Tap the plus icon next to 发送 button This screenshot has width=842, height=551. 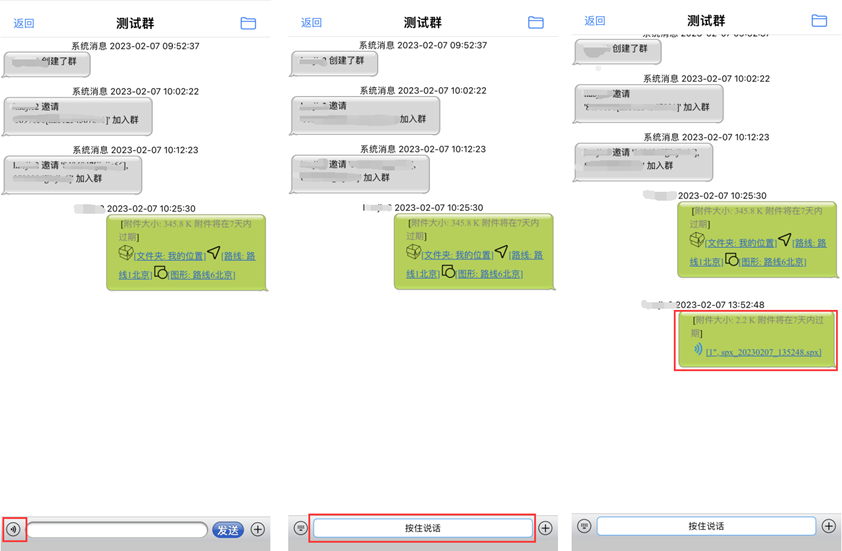click(x=258, y=530)
